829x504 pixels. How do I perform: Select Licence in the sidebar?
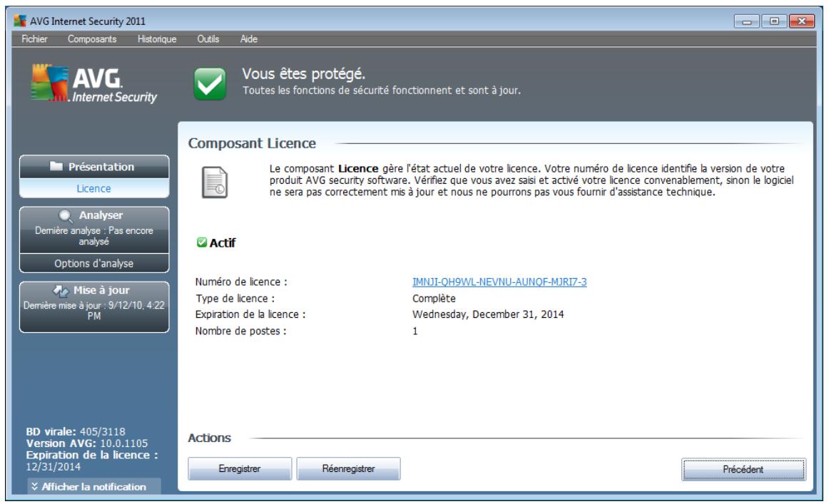click(x=94, y=189)
